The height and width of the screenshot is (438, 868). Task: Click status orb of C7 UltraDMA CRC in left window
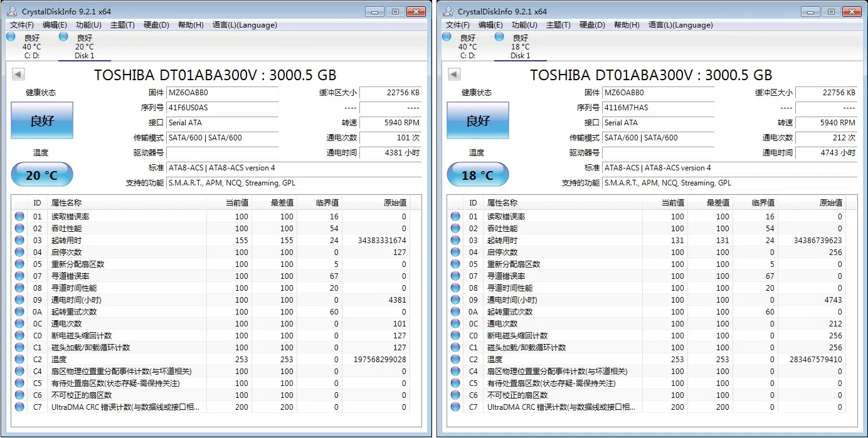tap(19, 407)
